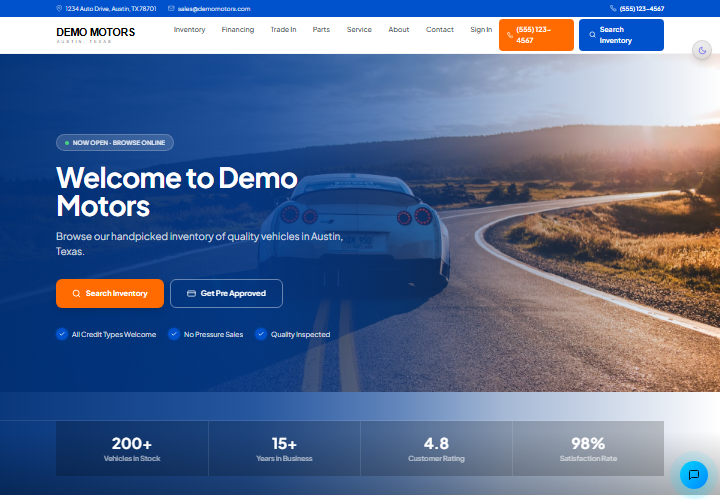The image size is (720, 500).
Task: Open the Service nav link
Action: tap(359, 29)
